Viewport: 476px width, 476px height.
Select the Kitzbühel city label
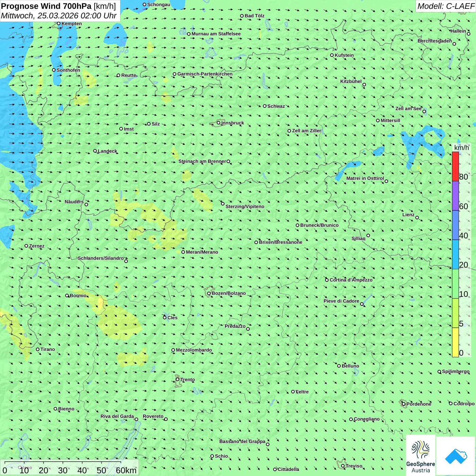click(351, 81)
